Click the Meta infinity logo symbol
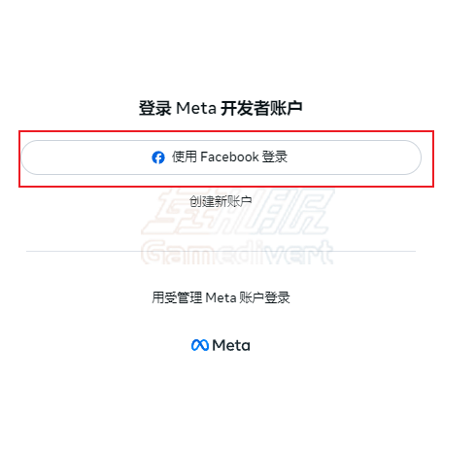476x452 pixels. click(200, 345)
